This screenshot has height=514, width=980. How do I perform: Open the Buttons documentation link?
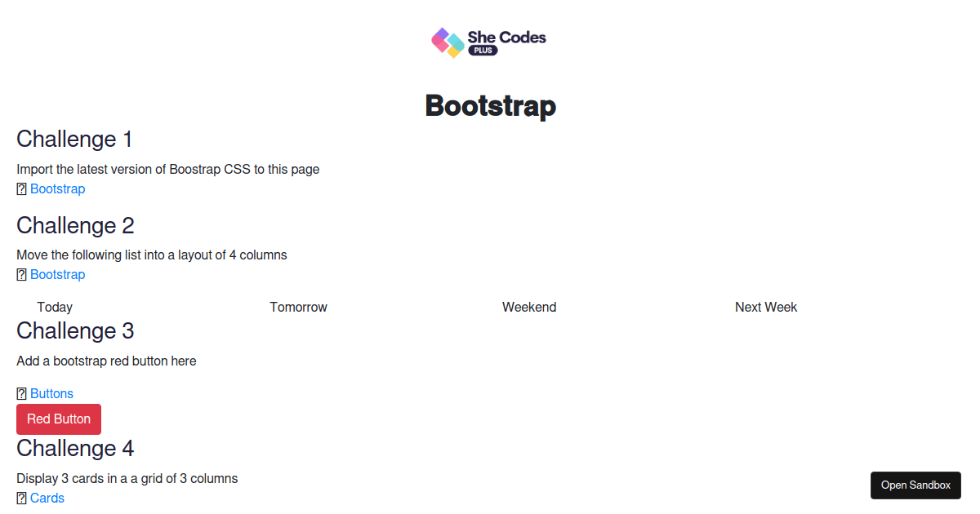click(x=51, y=393)
